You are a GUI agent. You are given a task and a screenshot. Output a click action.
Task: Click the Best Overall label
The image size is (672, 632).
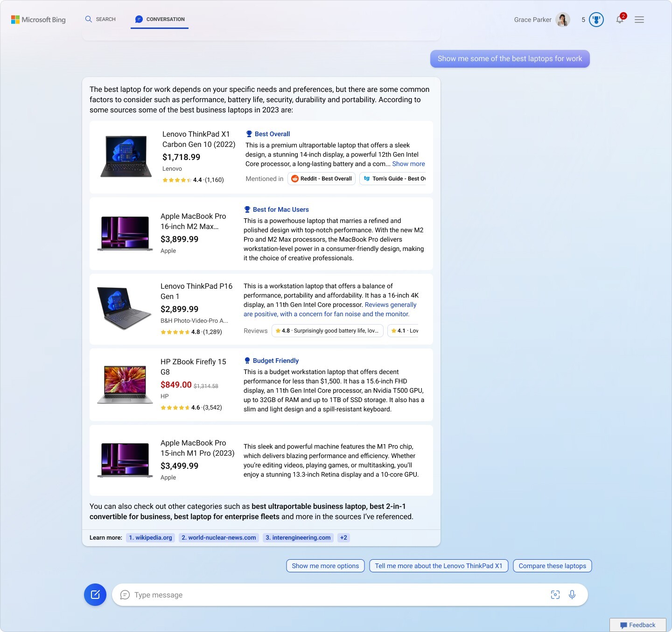pyautogui.click(x=273, y=134)
